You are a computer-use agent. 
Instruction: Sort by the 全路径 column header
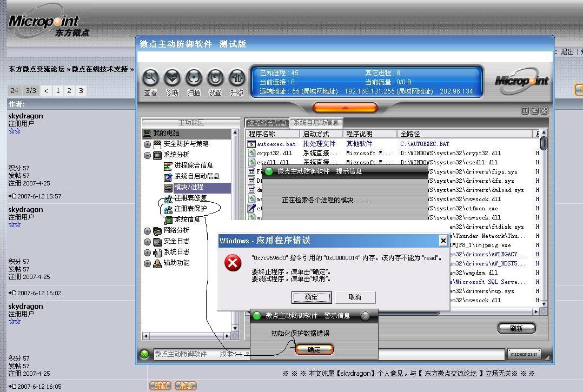click(465, 134)
